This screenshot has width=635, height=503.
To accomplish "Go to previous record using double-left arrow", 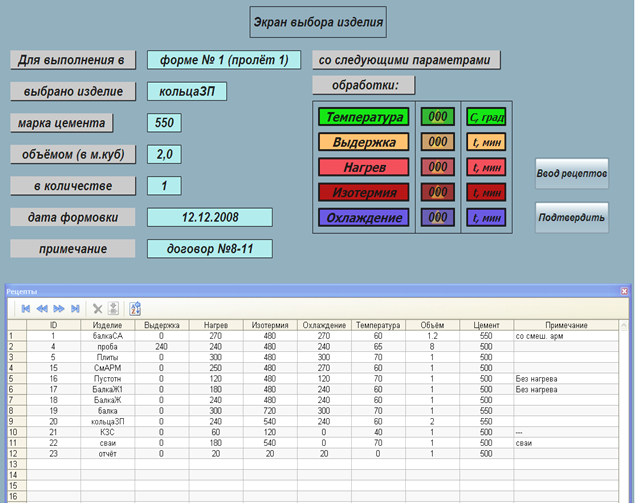I will [42, 309].
